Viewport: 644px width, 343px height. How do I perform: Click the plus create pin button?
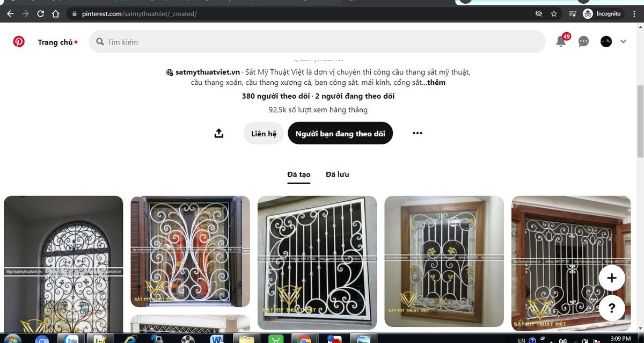612,278
